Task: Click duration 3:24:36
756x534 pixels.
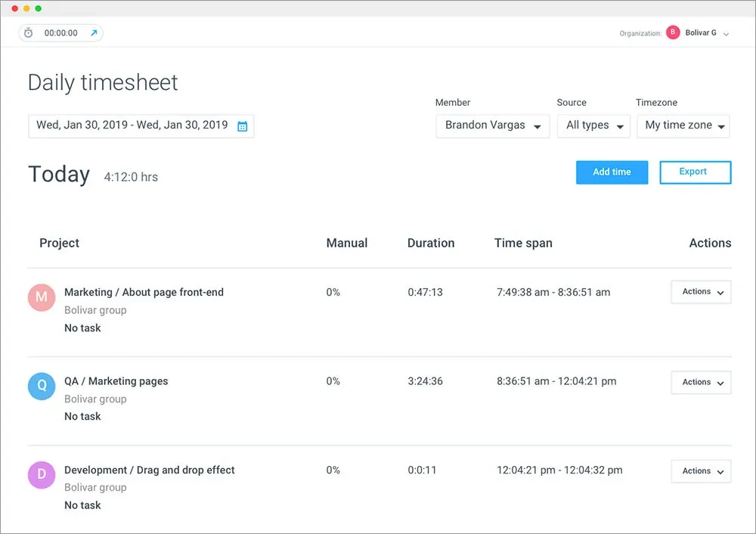Action: (x=425, y=381)
